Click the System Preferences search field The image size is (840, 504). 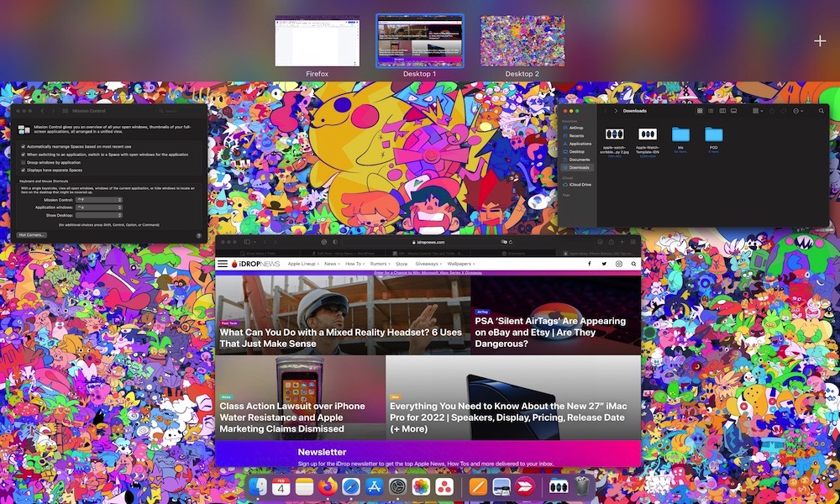click(x=180, y=111)
